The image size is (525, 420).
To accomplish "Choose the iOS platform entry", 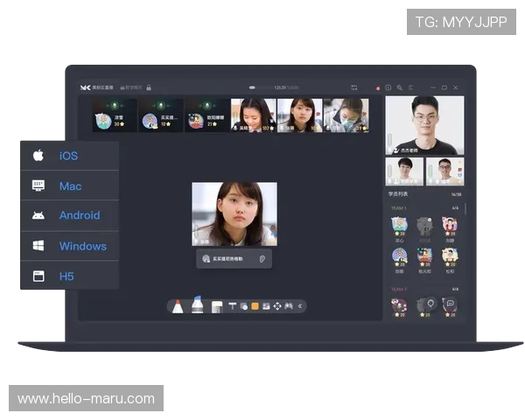I will point(70,156).
